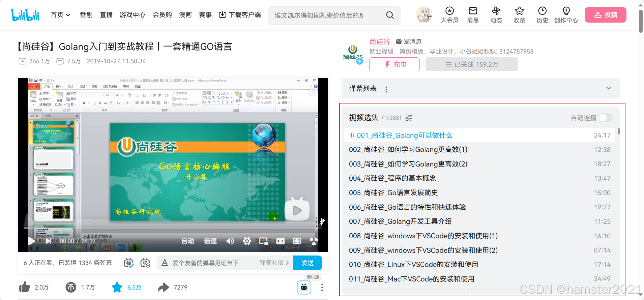The image size is (644, 300).
Task: Go to 番剧 section
Action: (86, 15)
